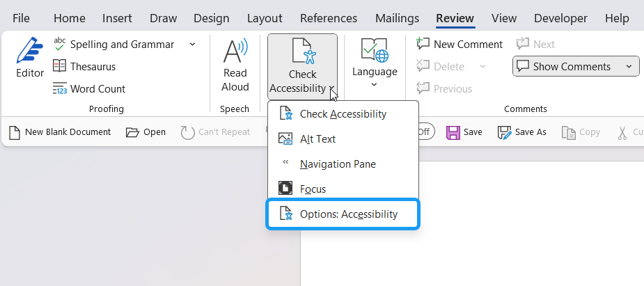
Task: Select Alt Text from the menu
Action: coord(317,139)
